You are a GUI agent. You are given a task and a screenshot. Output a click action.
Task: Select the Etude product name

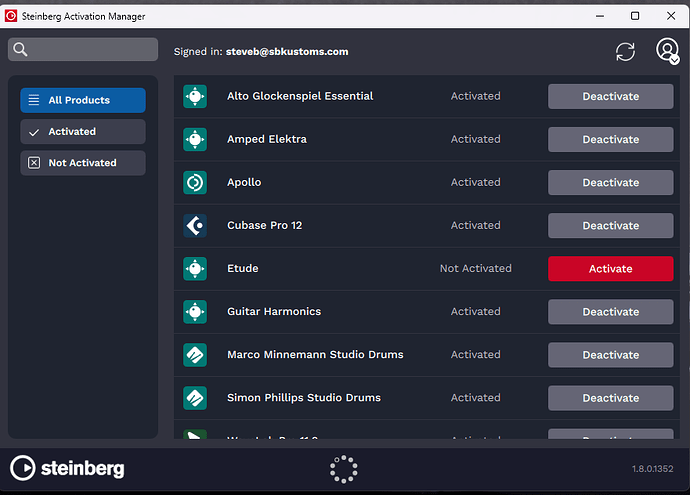pyautogui.click(x=243, y=268)
